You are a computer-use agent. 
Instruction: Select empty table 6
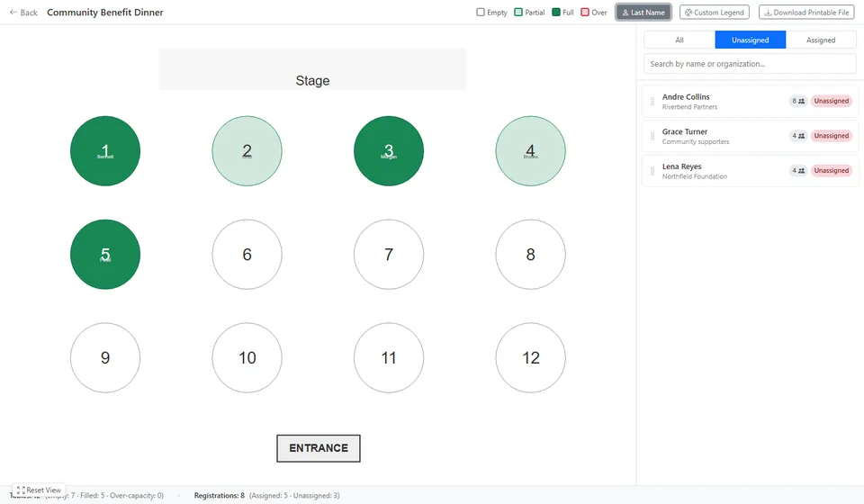coord(247,255)
